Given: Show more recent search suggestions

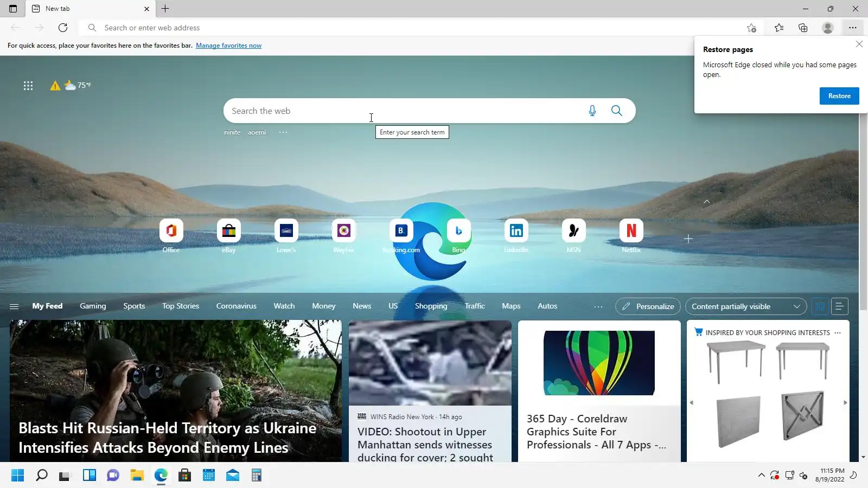Looking at the screenshot, I should pos(283,132).
